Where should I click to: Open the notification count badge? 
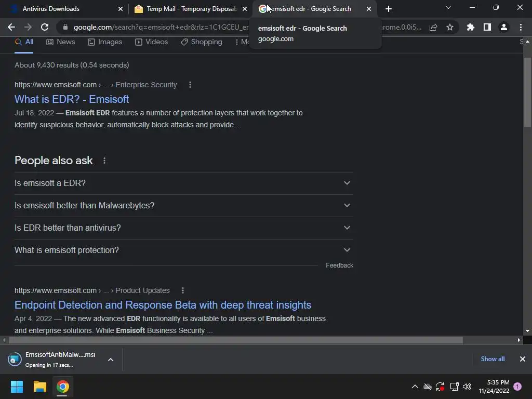pos(517,387)
